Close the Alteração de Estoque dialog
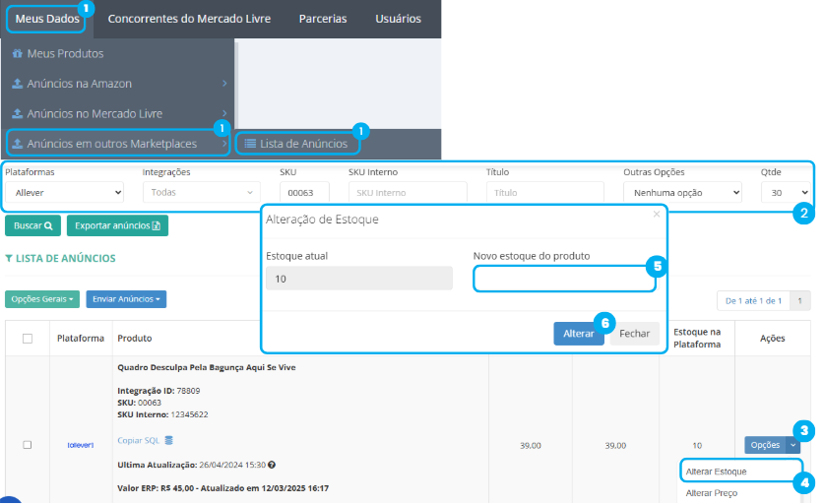The height and width of the screenshot is (504, 823). click(x=656, y=214)
